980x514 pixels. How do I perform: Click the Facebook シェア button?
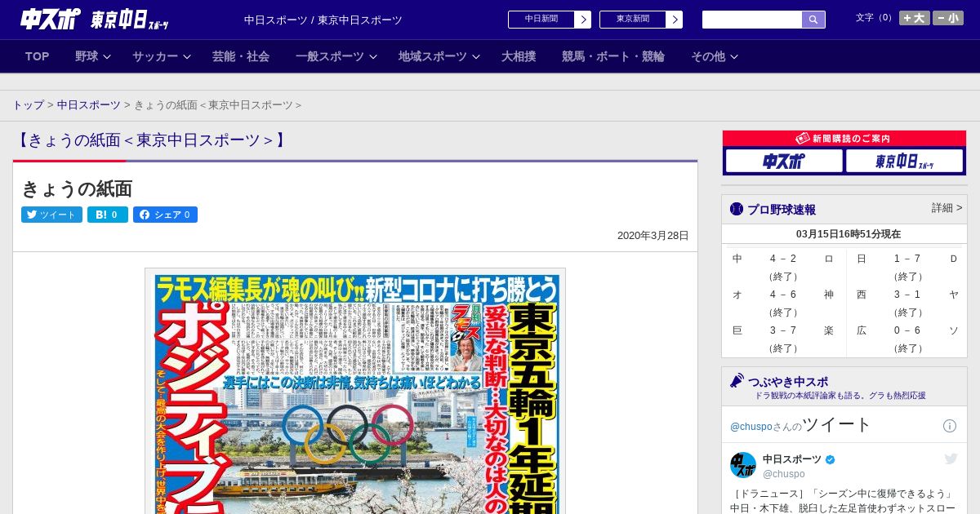pyautogui.click(x=165, y=215)
